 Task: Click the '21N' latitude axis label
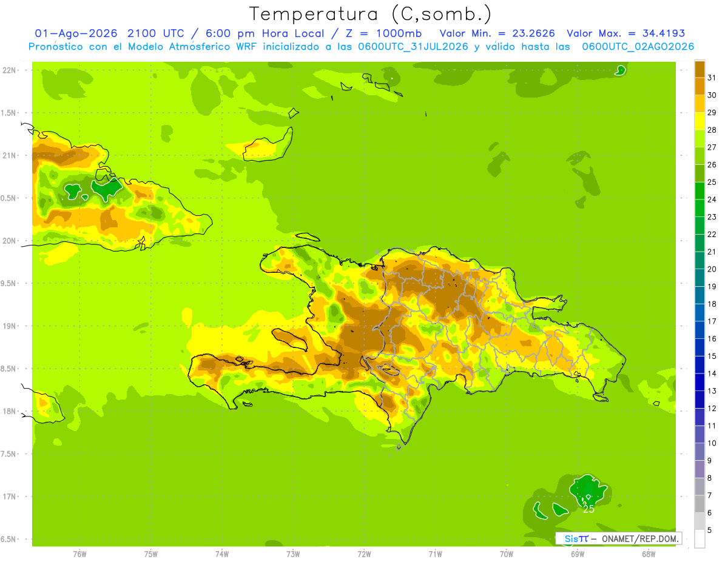(9, 156)
